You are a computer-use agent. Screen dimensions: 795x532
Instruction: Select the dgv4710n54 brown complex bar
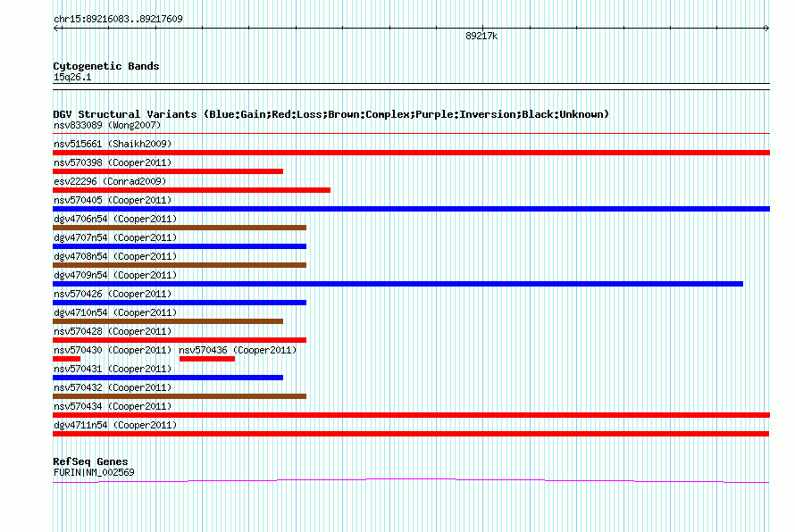click(x=168, y=321)
